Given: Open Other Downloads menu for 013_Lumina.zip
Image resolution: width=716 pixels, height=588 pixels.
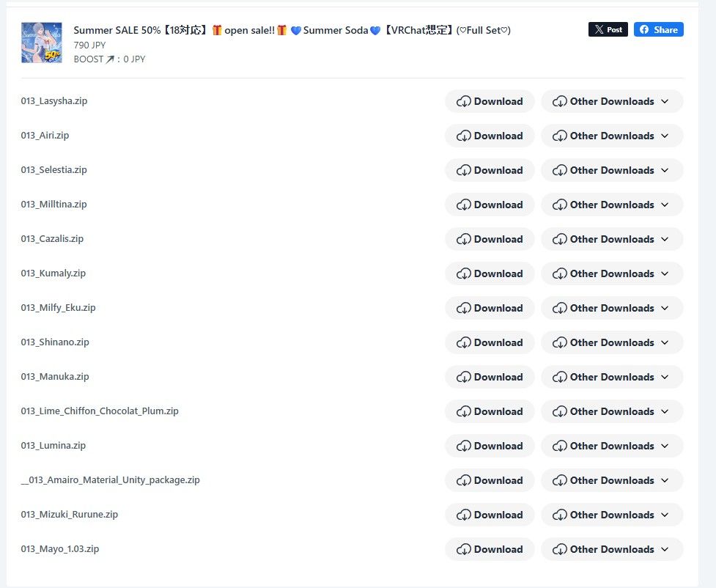Looking at the screenshot, I should click(x=612, y=446).
